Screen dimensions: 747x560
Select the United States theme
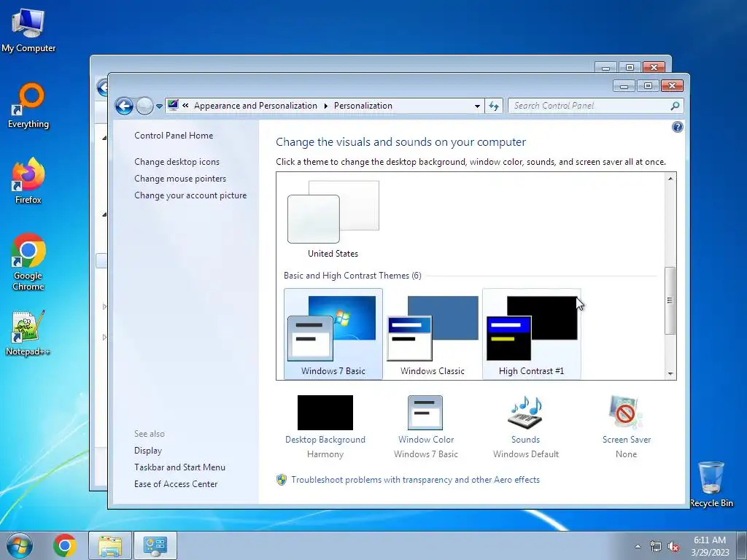[x=333, y=219]
